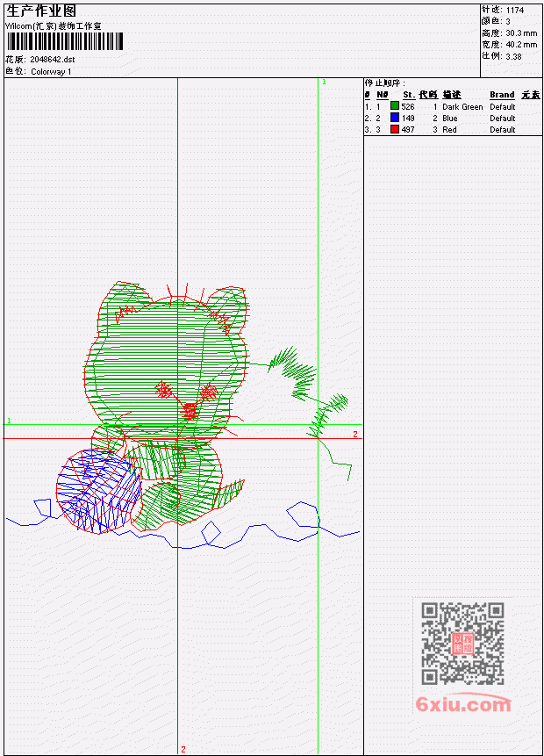
Task: Click the 生产作业图 title
Action: pos(41,11)
